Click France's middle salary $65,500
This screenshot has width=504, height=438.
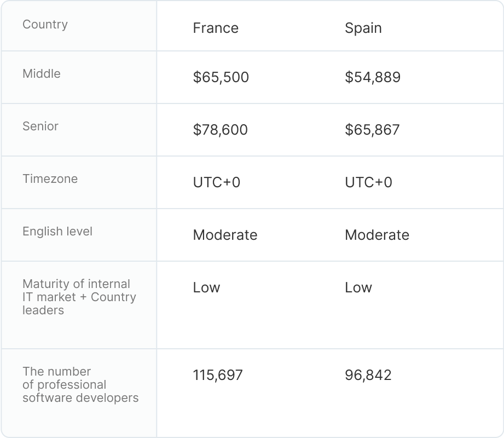pos(221,77)
